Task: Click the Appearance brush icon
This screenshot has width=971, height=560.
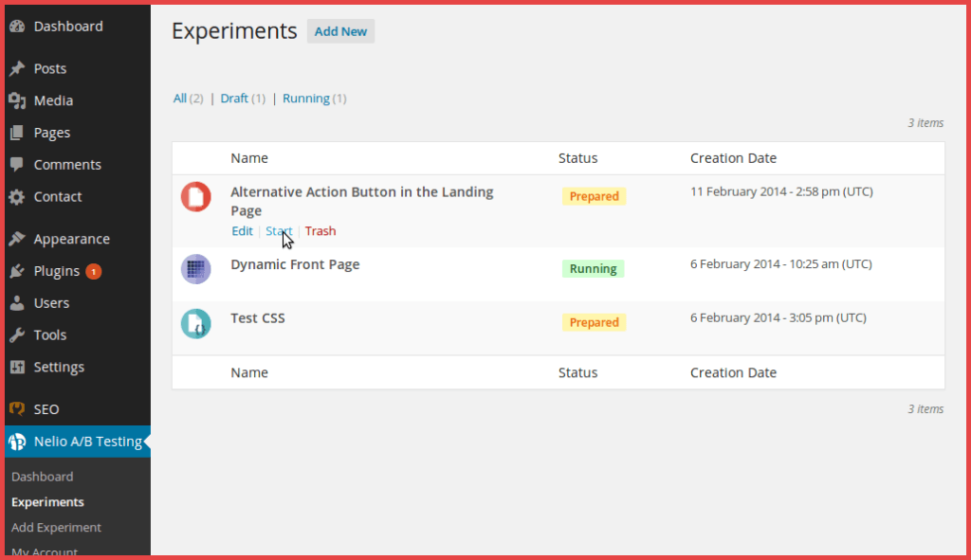Action: coord(17,239)
